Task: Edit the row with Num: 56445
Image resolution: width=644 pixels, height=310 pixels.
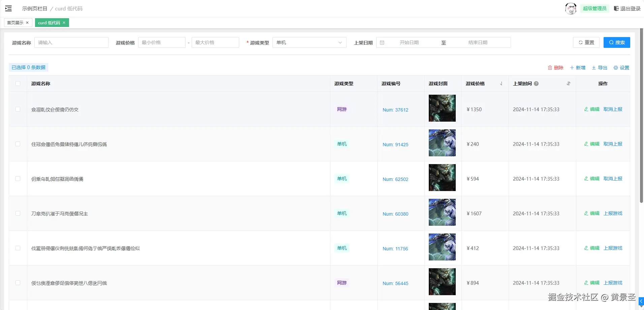Action: tap(592, 283)
